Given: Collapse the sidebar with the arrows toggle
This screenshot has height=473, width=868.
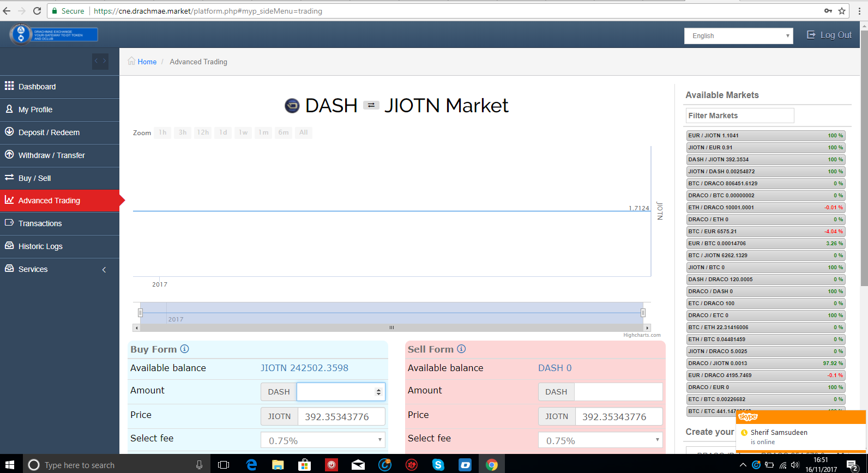Looking at the screenshot, I should coord(100,61).
